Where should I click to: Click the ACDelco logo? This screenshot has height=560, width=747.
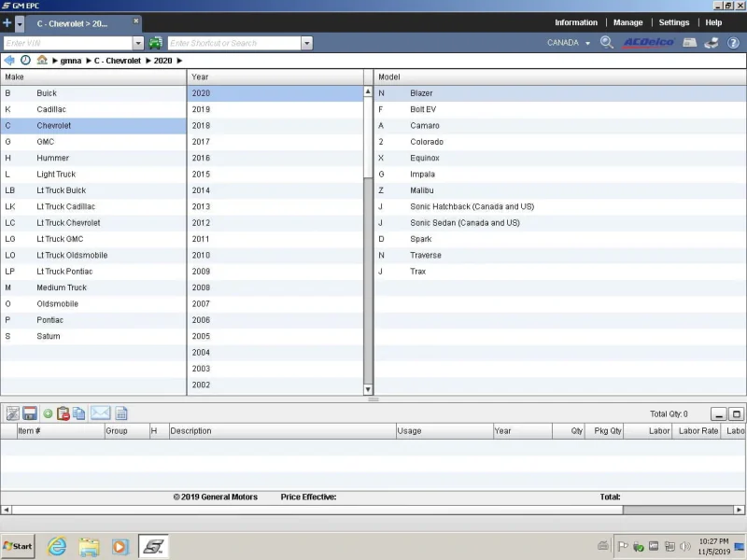(648, 42)
